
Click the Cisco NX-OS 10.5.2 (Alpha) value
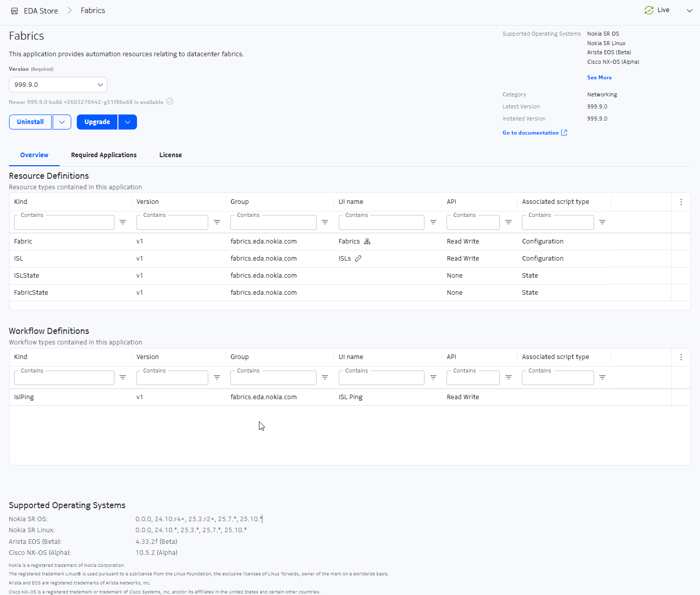point(157,553)
